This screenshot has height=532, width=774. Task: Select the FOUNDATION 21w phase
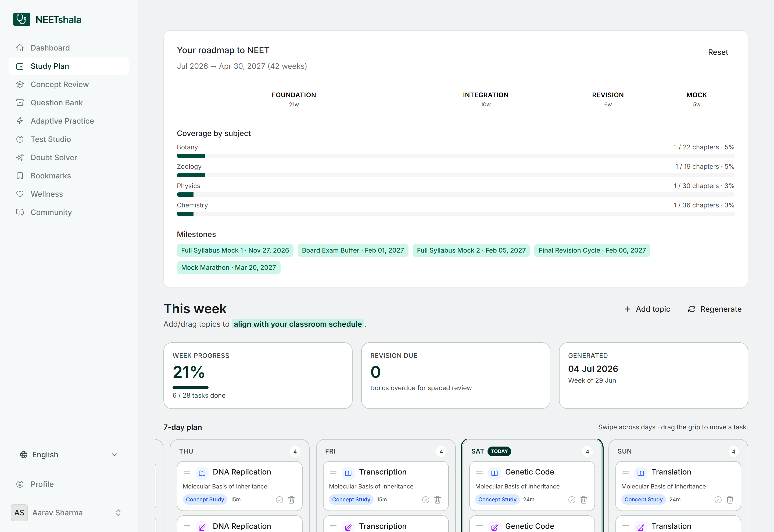click(x=294, y=99)
